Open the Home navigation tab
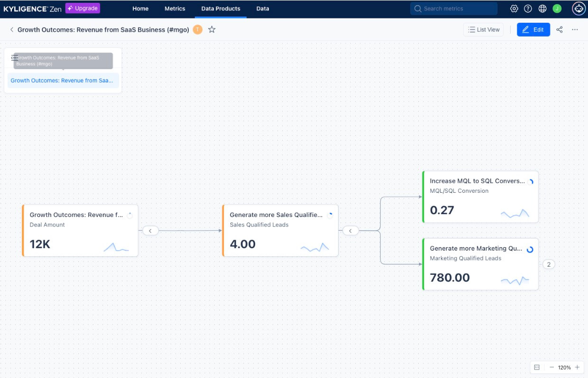The width and height of the screenshot is (588, 378). (x=140, y=8)
